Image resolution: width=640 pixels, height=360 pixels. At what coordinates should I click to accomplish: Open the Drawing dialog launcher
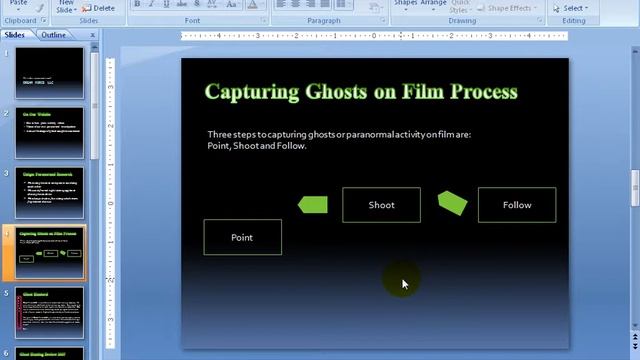coord(540,20)
